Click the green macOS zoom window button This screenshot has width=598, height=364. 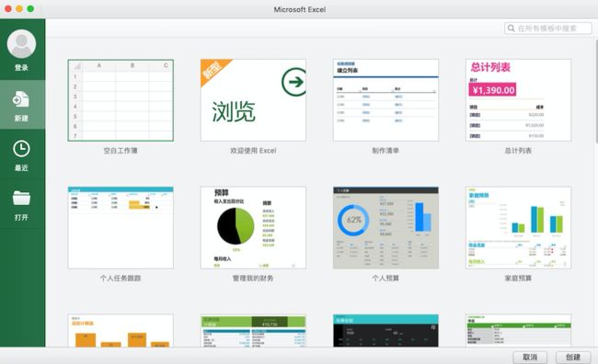click(30, 9)
